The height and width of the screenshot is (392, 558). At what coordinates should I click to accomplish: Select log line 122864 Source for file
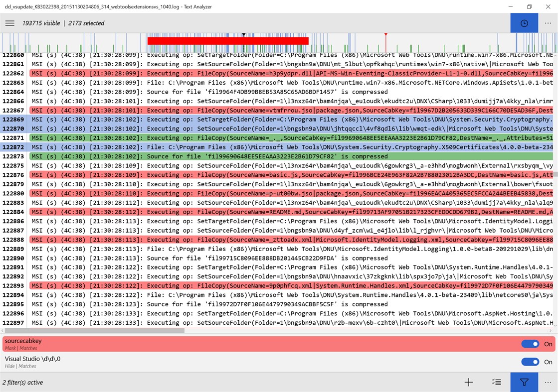(x=278, y=92)
